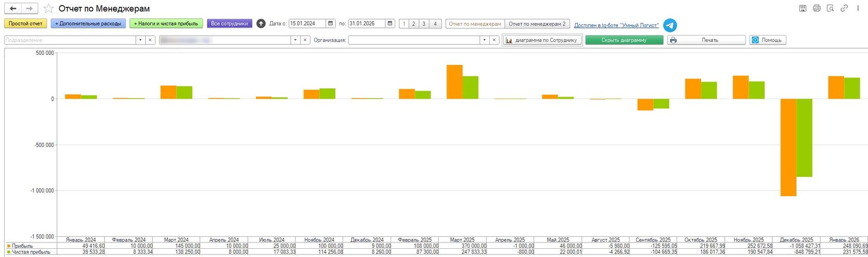868x257 pixels.
Task: Click the Март 2025 column header
Action: 462,240
